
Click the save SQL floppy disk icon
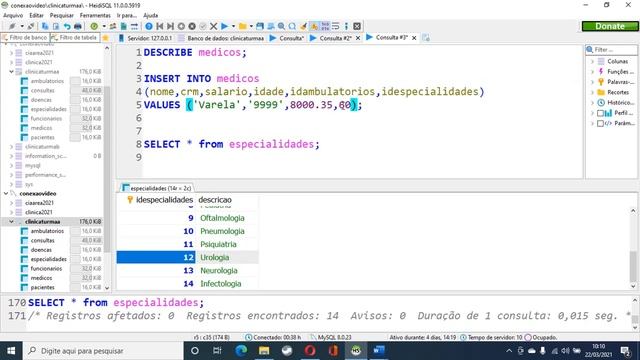tap(260, 26)
